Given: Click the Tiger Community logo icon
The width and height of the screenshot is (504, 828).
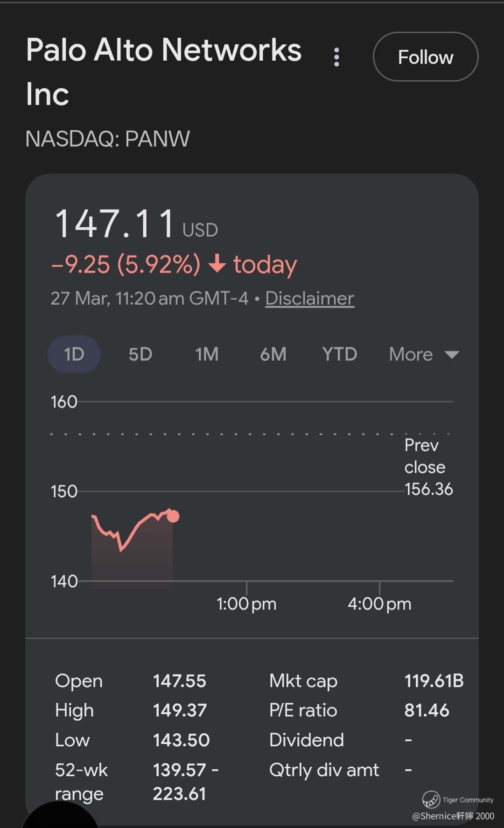Looking at the screenshot, I should tap(431, 800).
